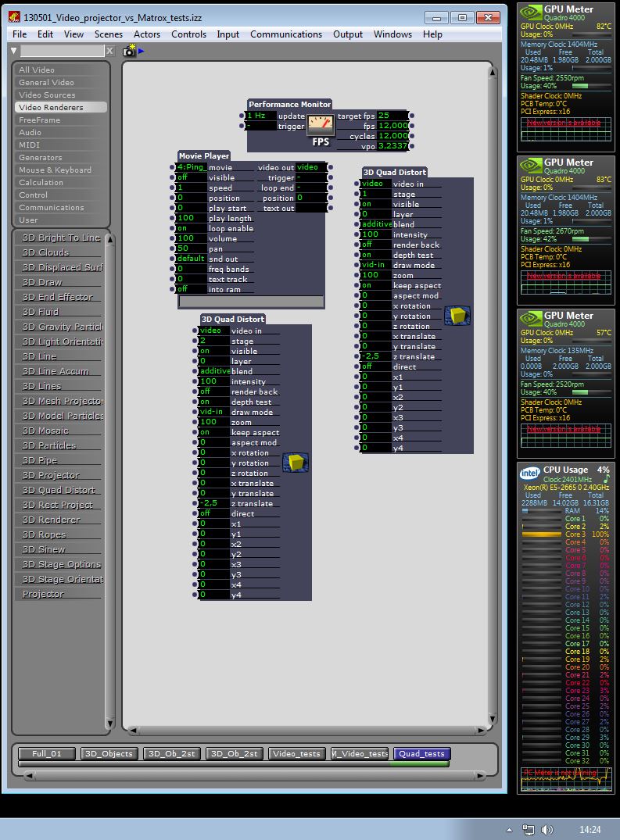Open draw mode vid-in on stage 1 Quad Distort

pos(375,265)
